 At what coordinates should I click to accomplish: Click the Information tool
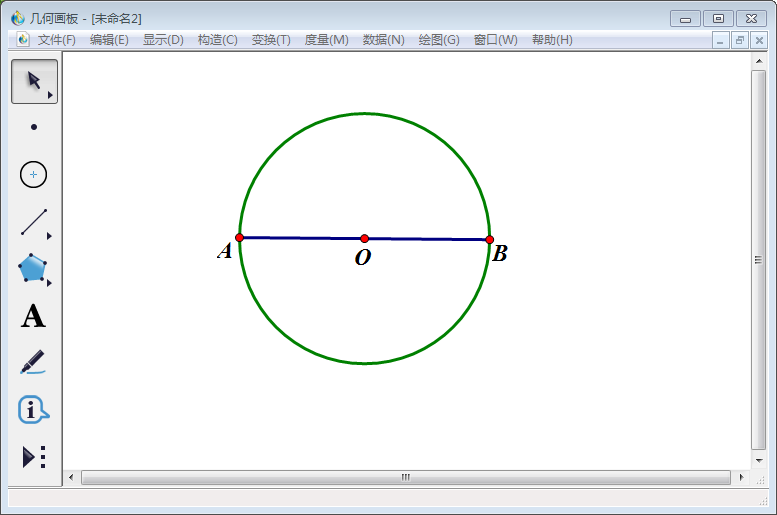[33, 409]
